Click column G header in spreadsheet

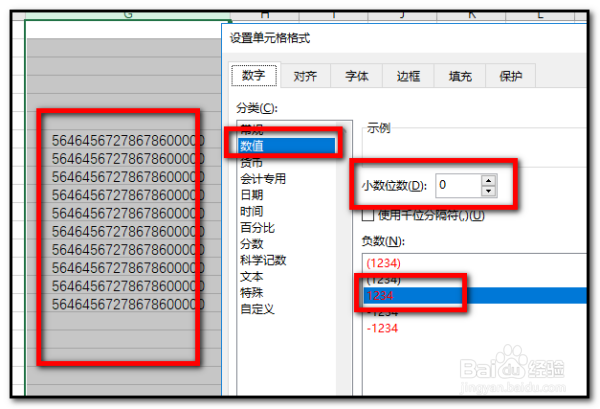click(x=128, y=16)
